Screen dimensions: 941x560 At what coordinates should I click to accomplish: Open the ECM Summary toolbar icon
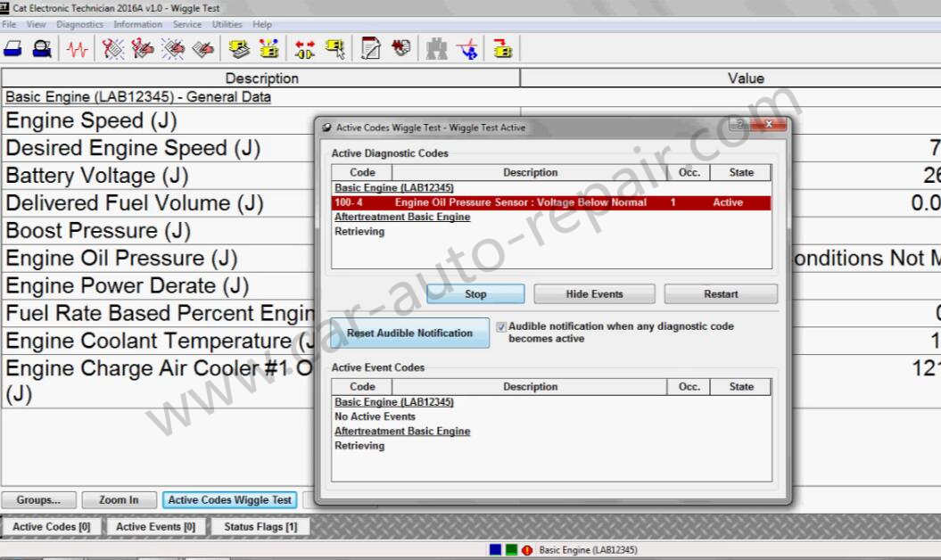(x=239, y=49)
